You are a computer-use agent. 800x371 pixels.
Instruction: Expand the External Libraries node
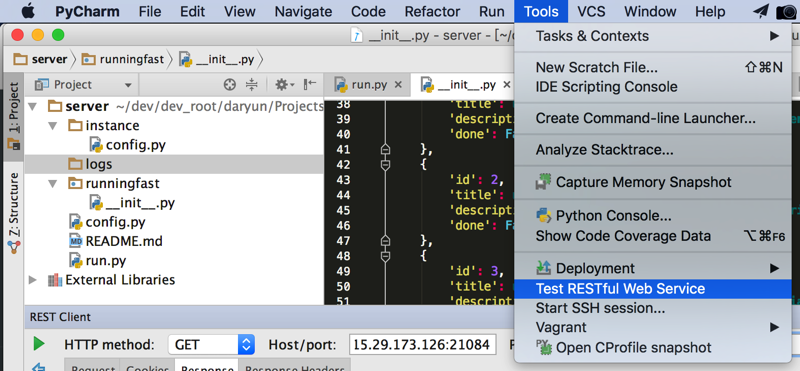33,280
